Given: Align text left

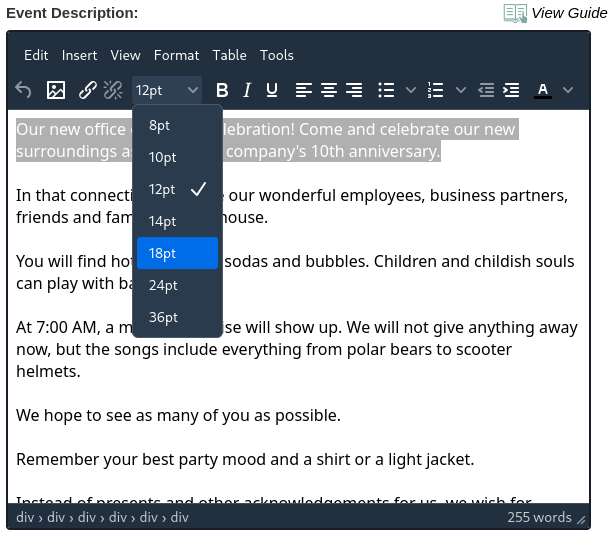Looking at the screenshot, I should (x=304, y=90).
